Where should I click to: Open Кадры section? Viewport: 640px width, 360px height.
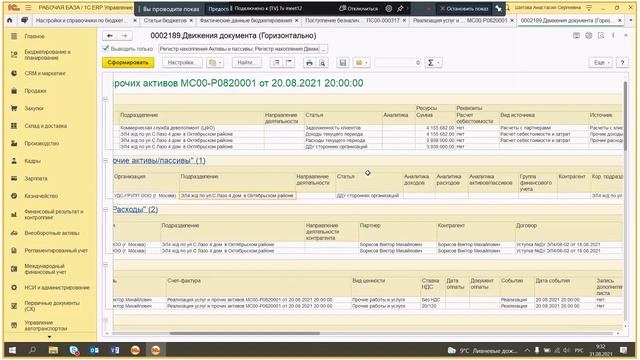tap(33, 161)
